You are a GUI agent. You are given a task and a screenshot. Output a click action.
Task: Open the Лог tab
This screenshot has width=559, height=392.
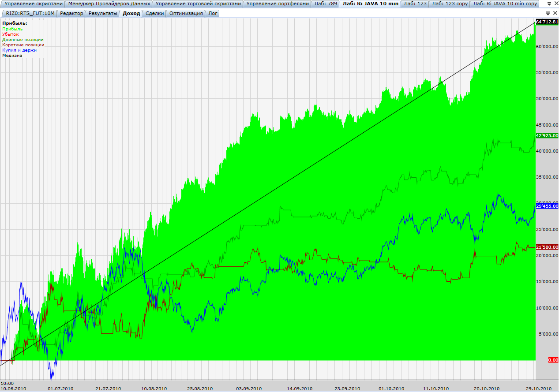(x=213, y=13)
